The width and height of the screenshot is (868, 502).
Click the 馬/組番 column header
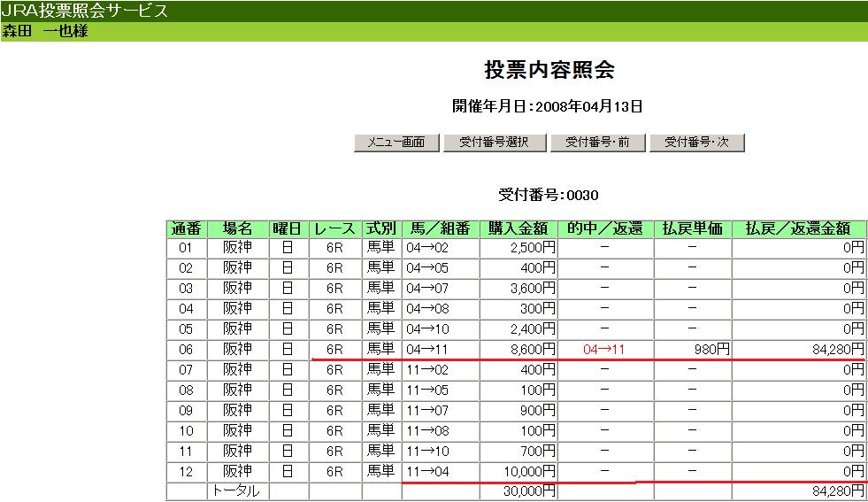(440, 228)
